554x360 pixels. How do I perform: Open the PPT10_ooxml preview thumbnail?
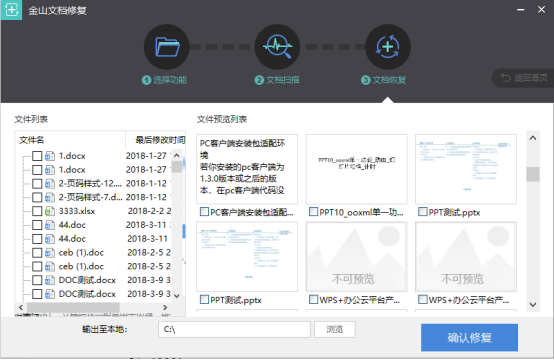coord(356,169)
